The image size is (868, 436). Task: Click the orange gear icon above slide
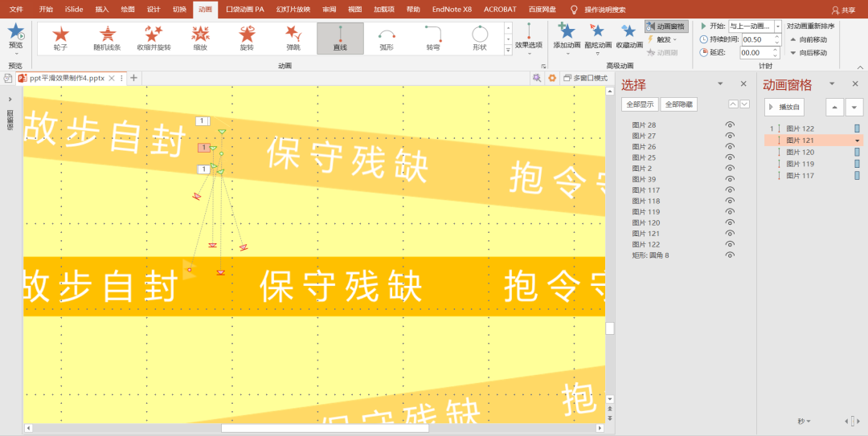551,78
